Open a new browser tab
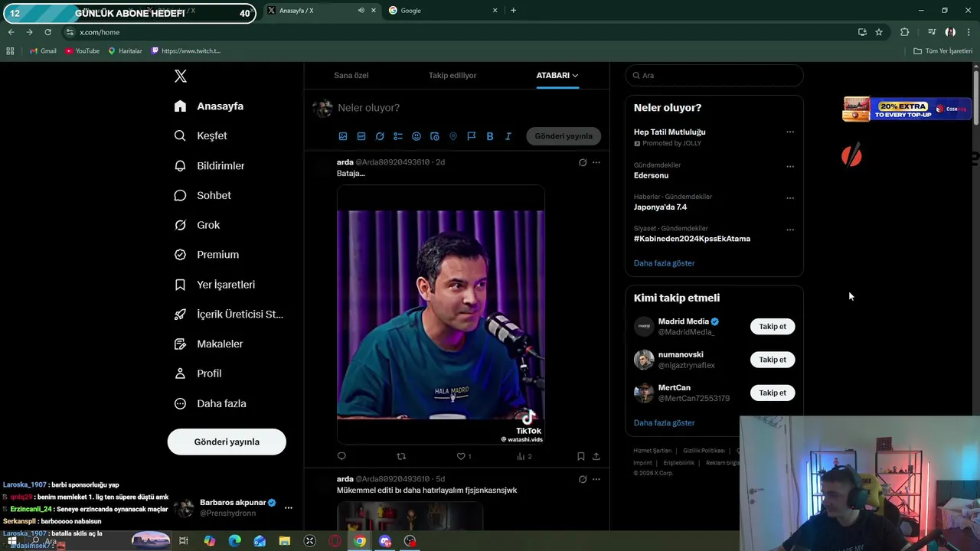Image resolution: width=980 pixels, height=551 pixels. pyautogui.click(x=513, y=11)
